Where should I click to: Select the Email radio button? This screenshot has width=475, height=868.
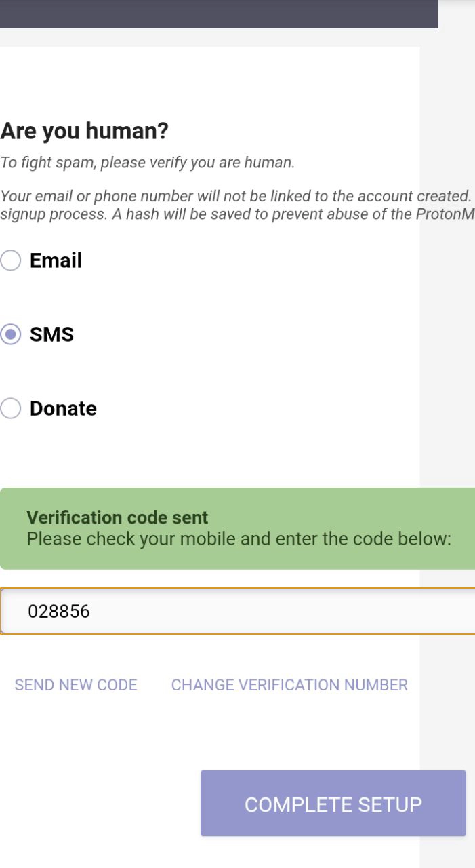(x=10, y=261)
